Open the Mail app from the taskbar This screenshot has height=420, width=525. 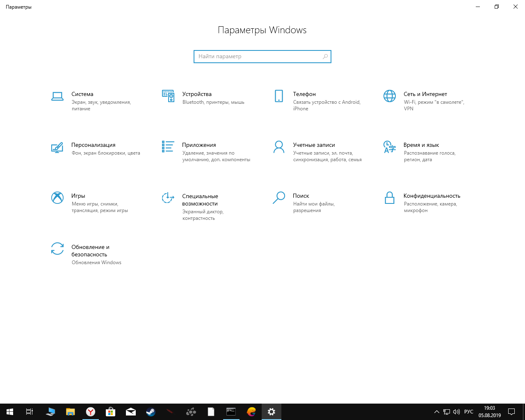(131, 412)
